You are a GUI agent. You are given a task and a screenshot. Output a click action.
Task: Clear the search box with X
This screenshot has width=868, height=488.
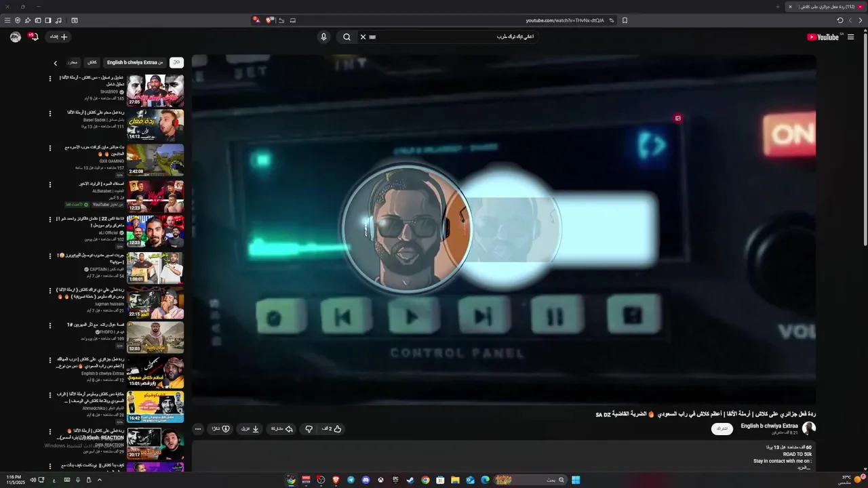[363, 37]
